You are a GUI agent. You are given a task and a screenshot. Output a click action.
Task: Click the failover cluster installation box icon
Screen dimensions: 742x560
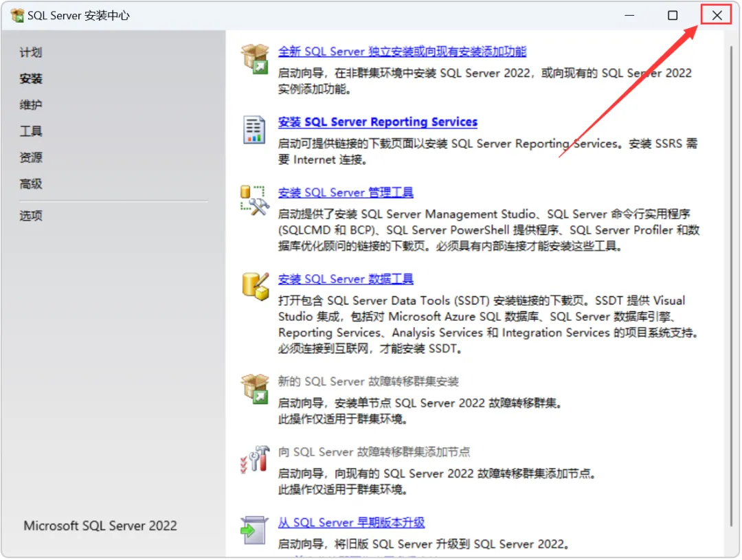(x=255, y=389)
